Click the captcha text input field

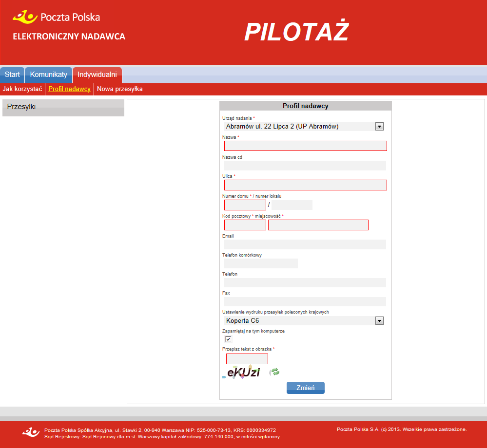[x=247, y=359]
